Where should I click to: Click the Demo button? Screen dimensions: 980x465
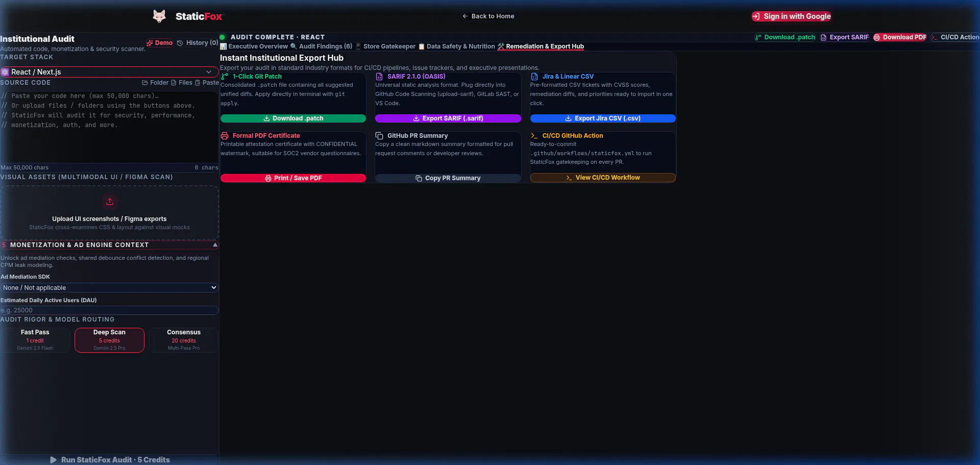tap(160, 43)
